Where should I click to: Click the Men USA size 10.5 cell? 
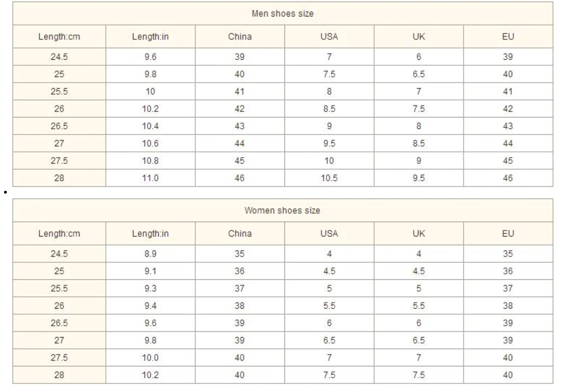pyautogui.click(x=329, y=178)
